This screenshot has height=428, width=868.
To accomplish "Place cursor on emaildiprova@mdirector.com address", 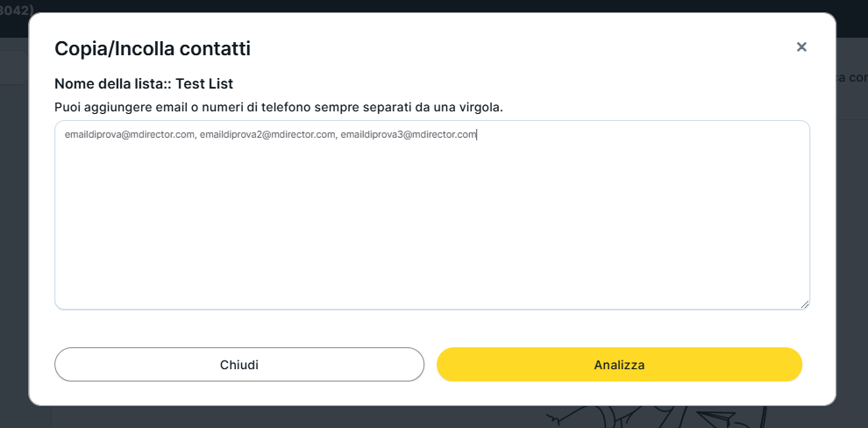I will click(x=129, y=135).
